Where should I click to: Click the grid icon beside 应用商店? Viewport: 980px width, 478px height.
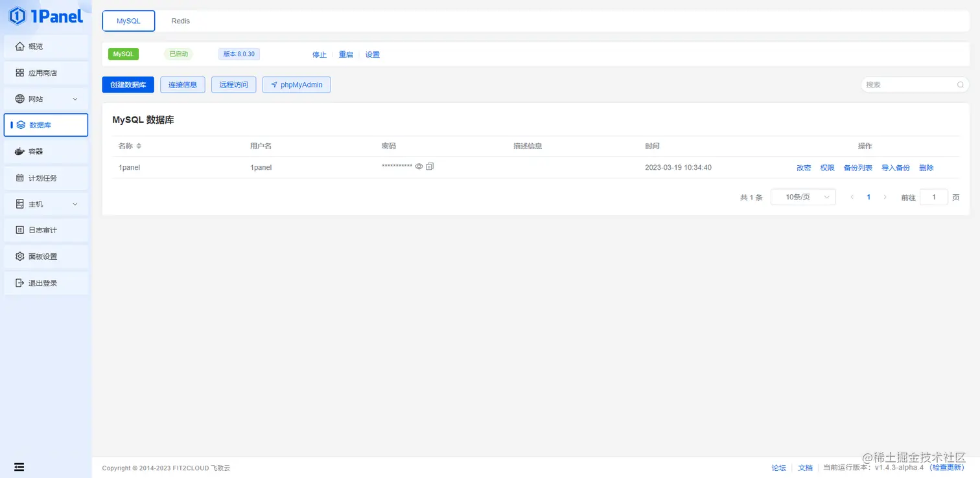19,73
